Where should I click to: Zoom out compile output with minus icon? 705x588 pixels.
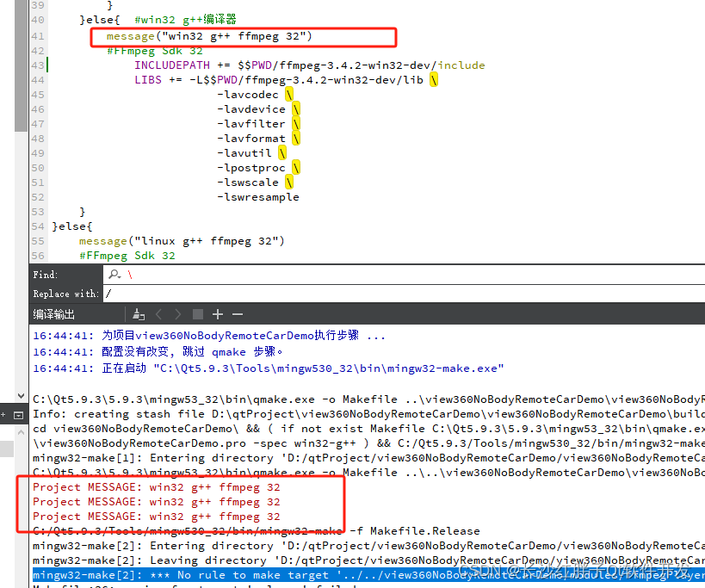click(x=238, y=314)
